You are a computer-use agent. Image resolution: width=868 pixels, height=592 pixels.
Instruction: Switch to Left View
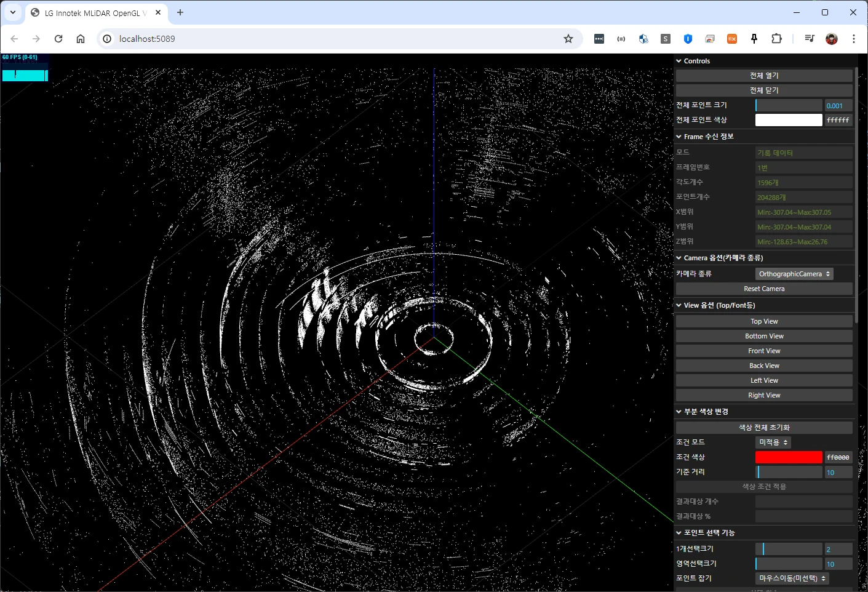(x=764, y=380)
